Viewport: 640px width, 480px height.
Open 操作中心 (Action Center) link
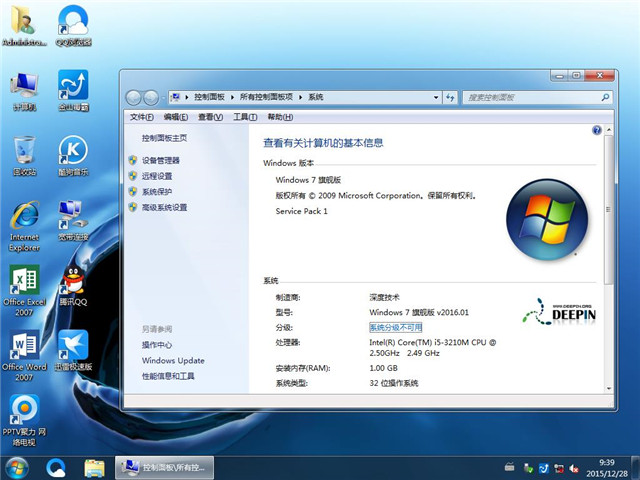(x=157, y=345)
